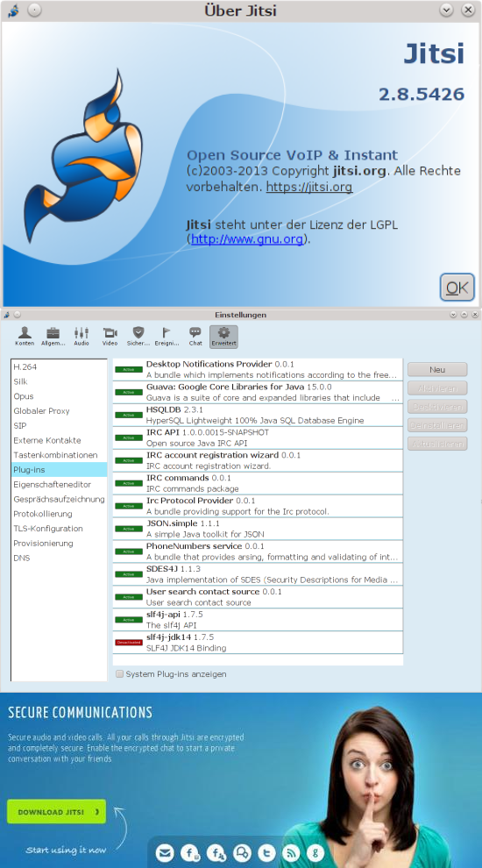Click the Deactivated badge of slf4j-jdk14
Viewport: 482px width, 868px height.
point(128,642)
